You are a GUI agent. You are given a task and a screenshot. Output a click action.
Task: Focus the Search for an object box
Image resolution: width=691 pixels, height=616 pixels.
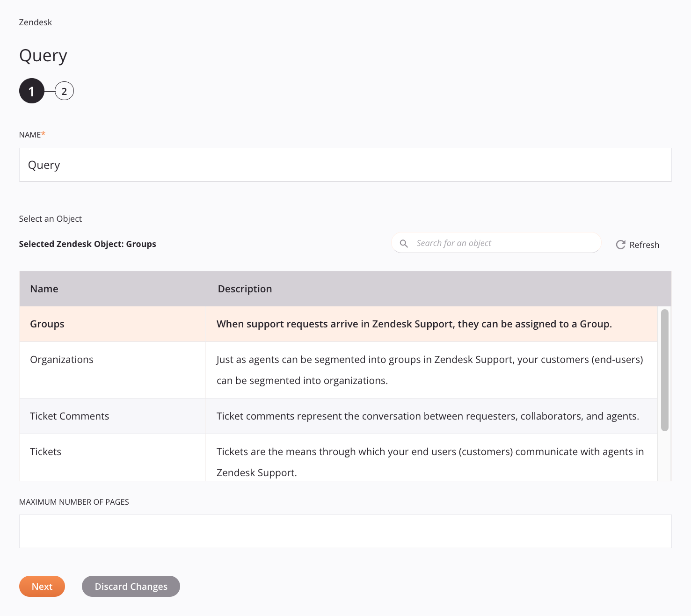(x=496, y=243)
